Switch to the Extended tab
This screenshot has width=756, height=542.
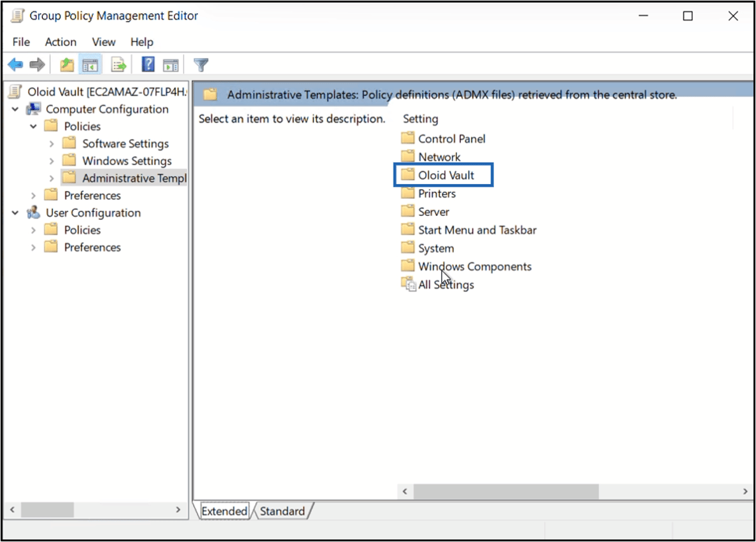224,511
